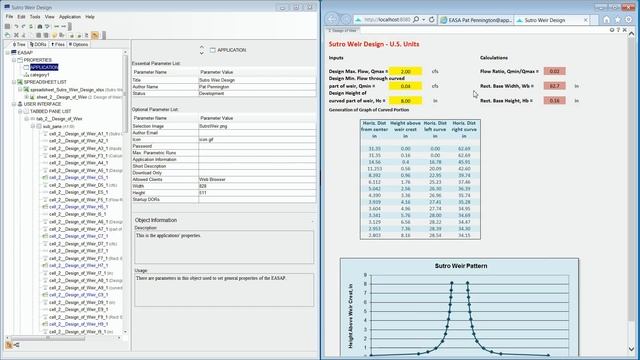Select cell_2__Design_of_Weir_H5_1 in tree

coord(78,207)
